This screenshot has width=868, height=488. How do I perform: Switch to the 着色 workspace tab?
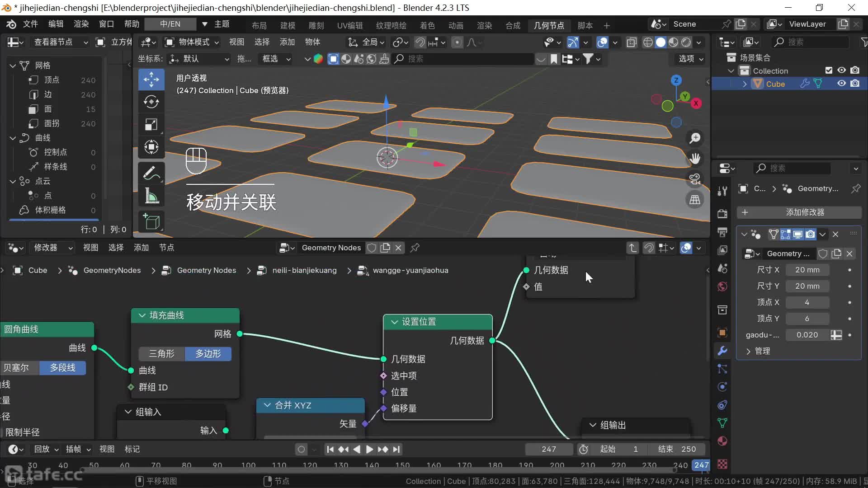427,25
